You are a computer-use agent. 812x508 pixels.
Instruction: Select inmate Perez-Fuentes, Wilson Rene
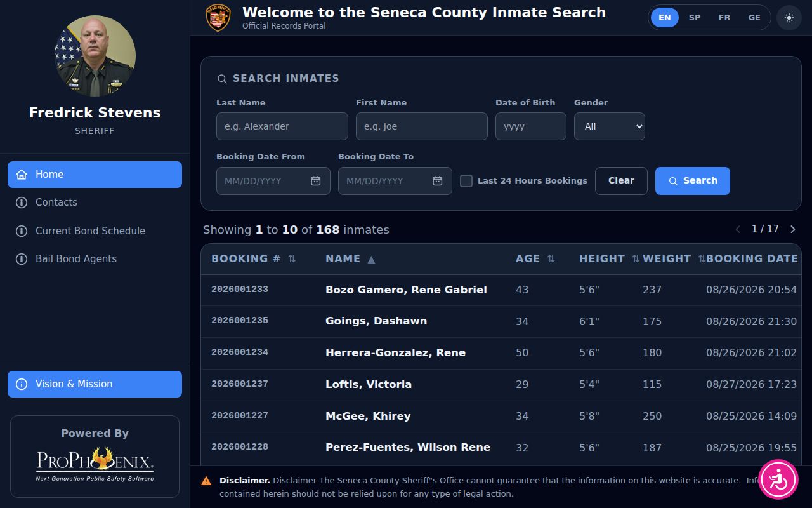[x=408, y=448]
